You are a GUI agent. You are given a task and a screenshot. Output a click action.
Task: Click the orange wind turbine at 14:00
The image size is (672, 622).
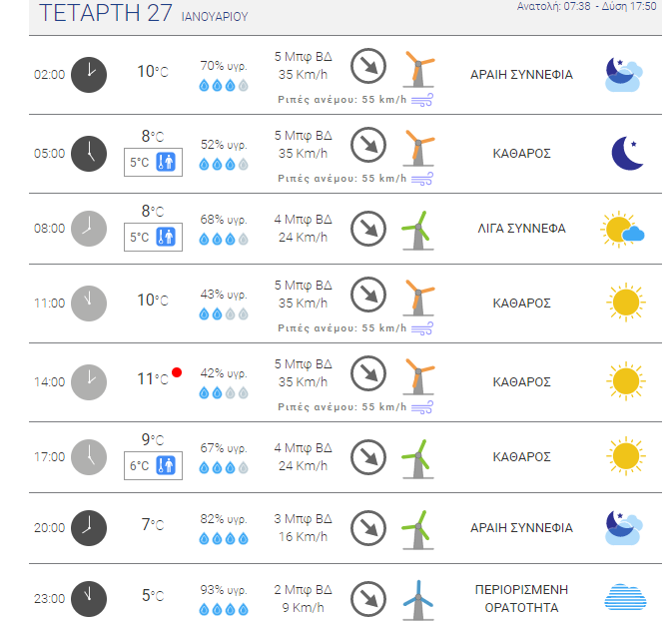tap(418, 376)
